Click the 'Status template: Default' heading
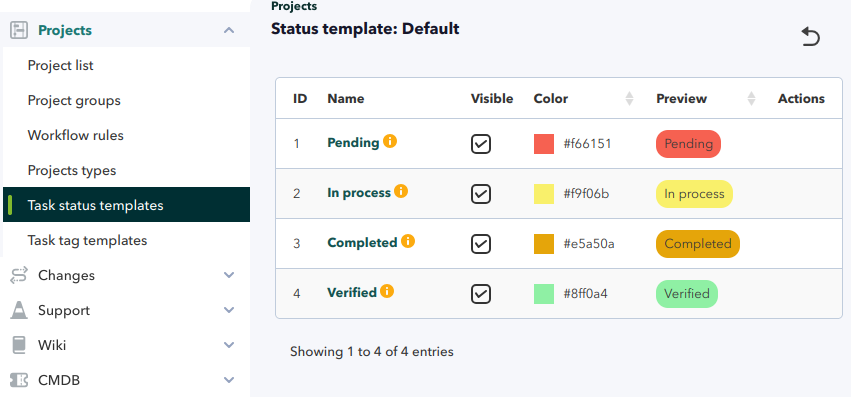The image size is (851, 397). click(x=365, y=28)
